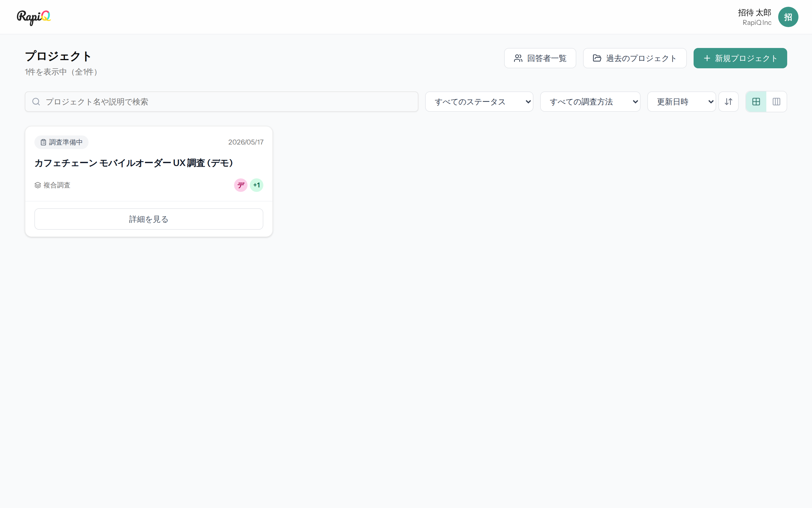Open the 招 user avatar menu
Viewport: 812px width, 508px height.
coord(788,17)
